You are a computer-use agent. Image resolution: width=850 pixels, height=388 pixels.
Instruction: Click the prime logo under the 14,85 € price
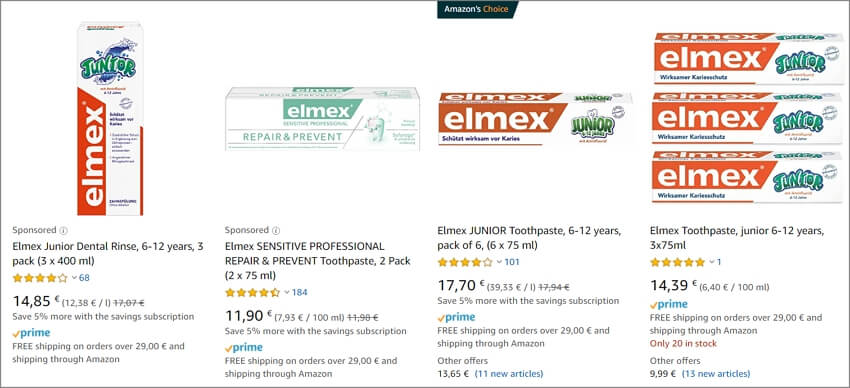click(x=31, y=333)
